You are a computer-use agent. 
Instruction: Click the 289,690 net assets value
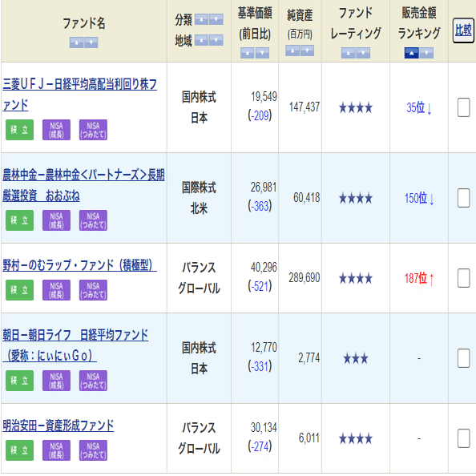[x=305, y=277]
